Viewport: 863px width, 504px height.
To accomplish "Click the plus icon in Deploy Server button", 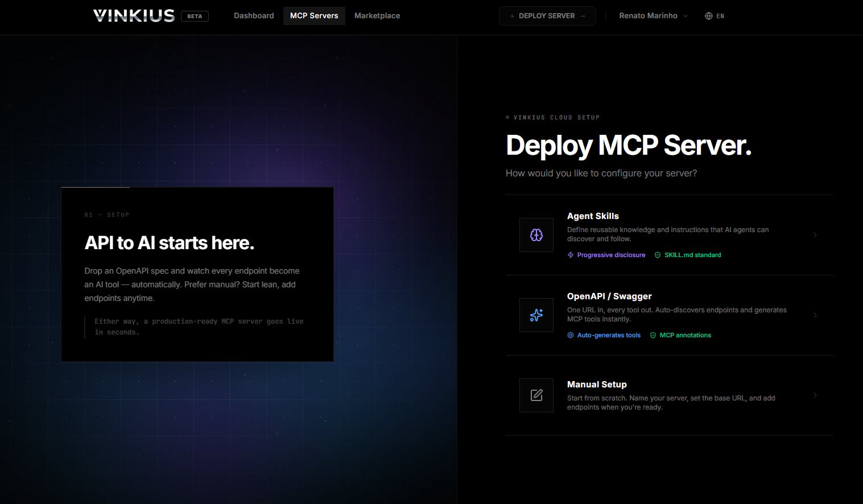I will coord(513,16).
